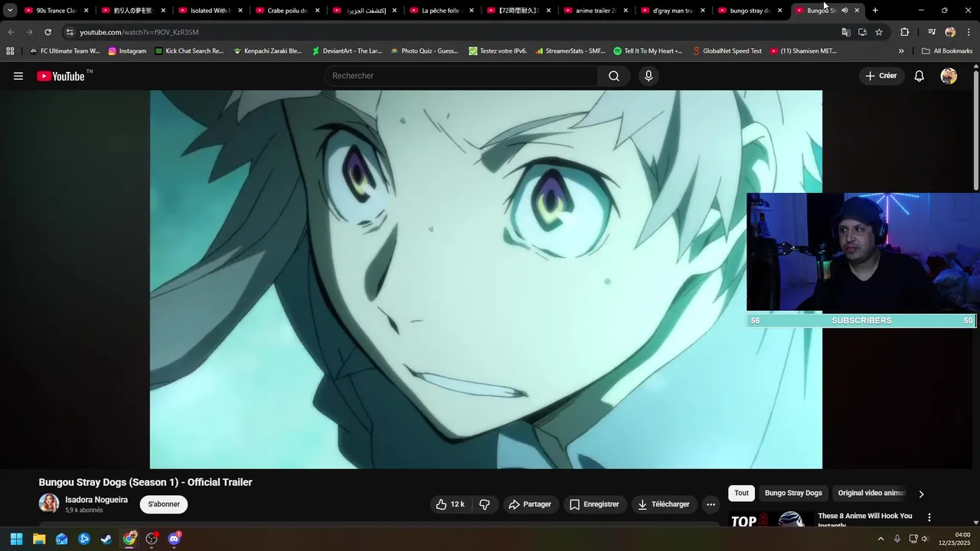Viewport: 980px width, 551px height.
Task: Open the Instagram bookmark
Action: (127, 51)
